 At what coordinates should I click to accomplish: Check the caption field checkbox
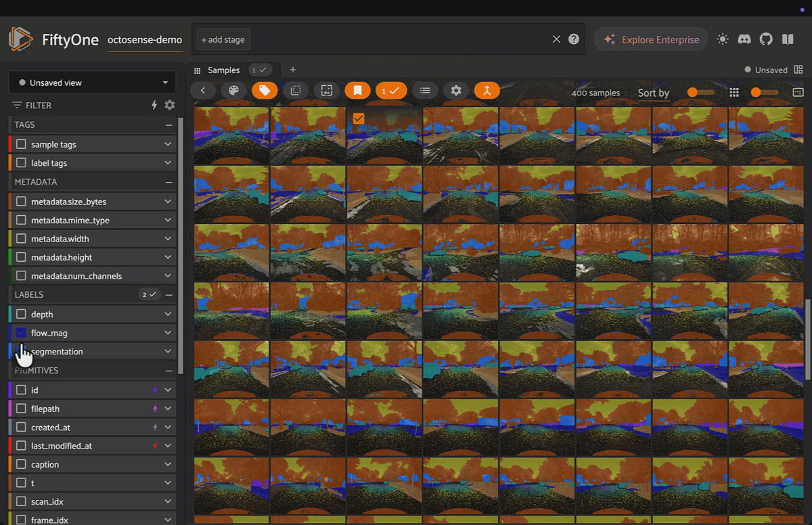pos(21,465)
